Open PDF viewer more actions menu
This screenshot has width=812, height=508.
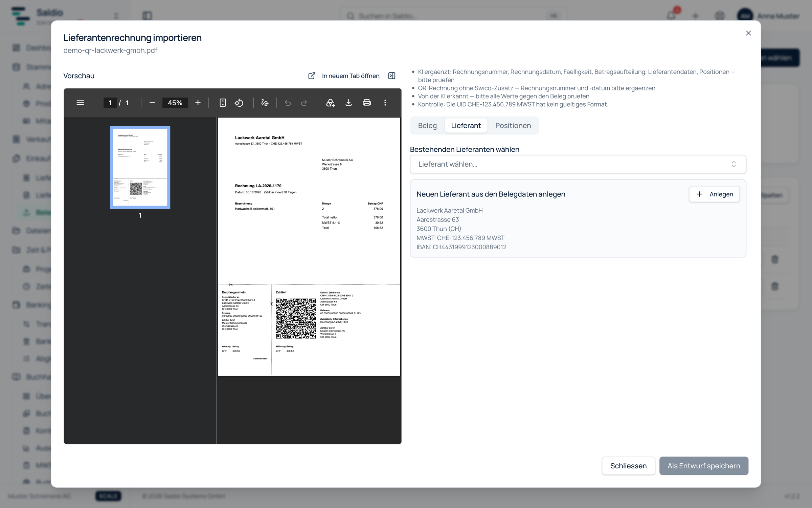click(385, 103)
